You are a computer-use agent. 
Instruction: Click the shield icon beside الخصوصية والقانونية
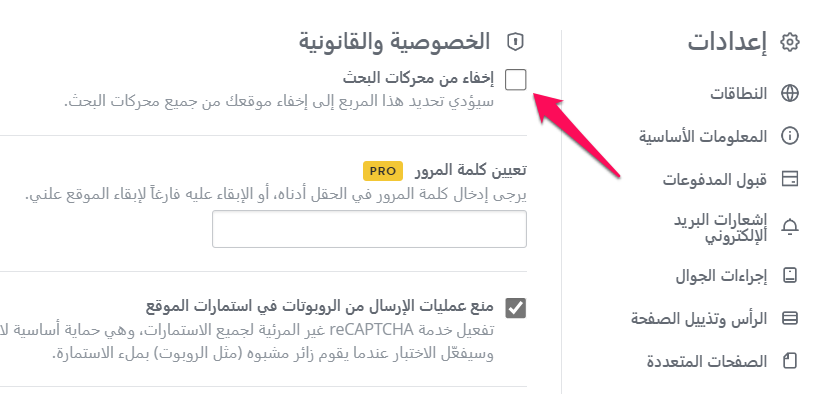coord(515,42)
